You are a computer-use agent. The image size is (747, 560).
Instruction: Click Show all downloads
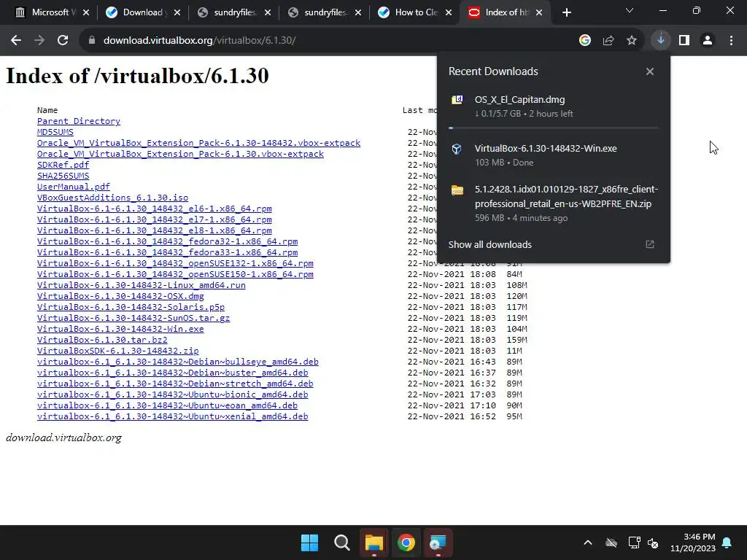[489, 244]
